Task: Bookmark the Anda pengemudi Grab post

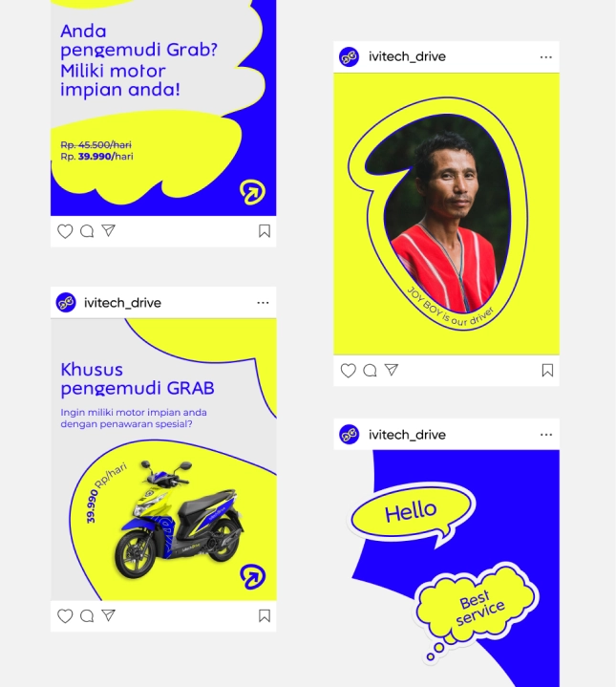Action: pos(265,231)
